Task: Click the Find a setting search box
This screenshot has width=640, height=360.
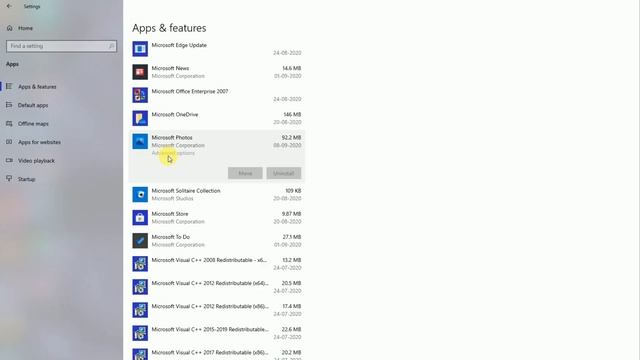Action: pos(61,46)
